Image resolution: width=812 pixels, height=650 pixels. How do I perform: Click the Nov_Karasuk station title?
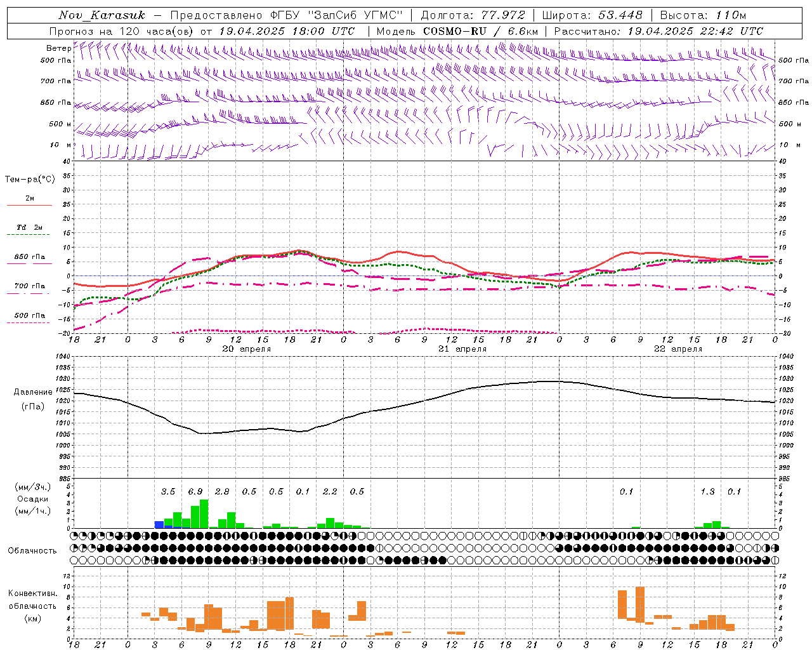point(101,15)
